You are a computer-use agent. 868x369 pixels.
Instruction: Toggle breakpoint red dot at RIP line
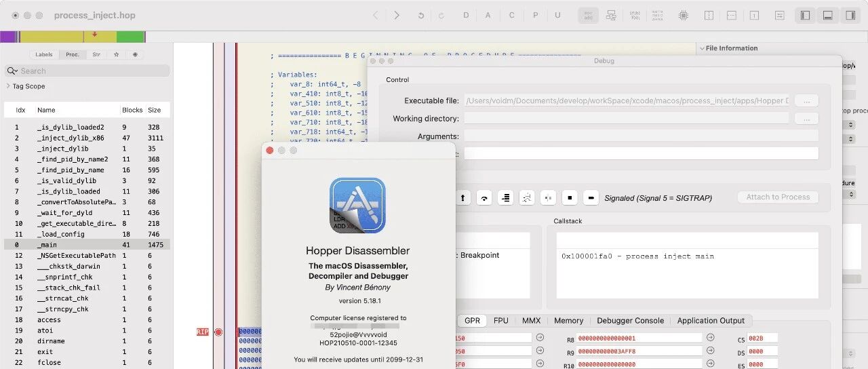[x=218, y=332]
